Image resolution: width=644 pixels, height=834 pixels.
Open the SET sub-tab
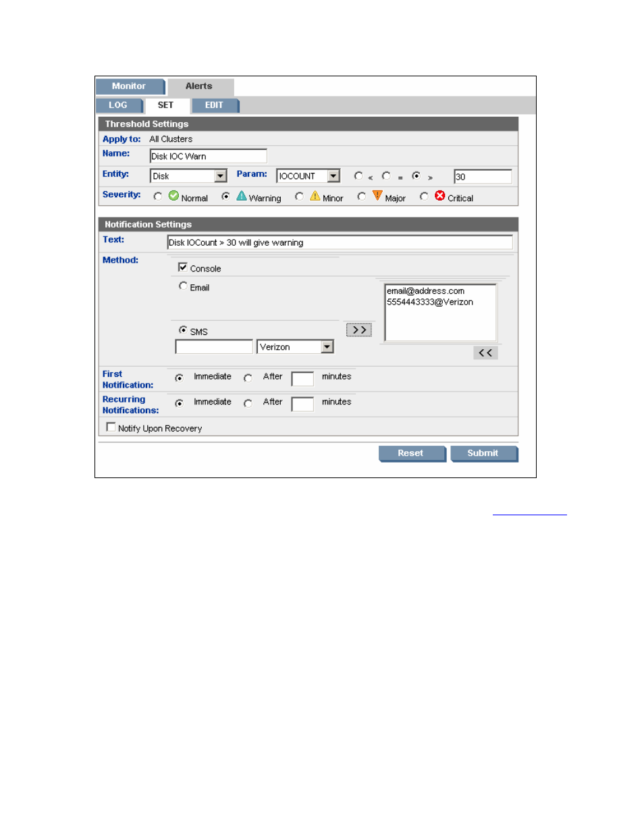click(x=166, y=105)
